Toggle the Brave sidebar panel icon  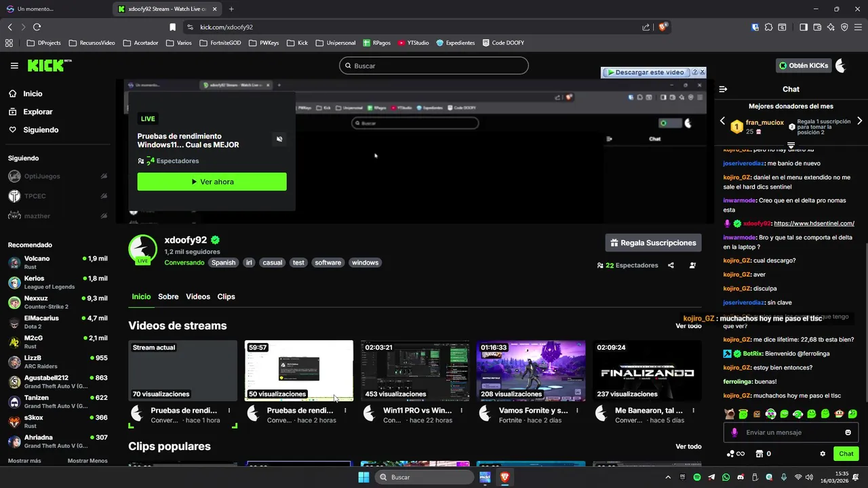(x=803, y=27)
